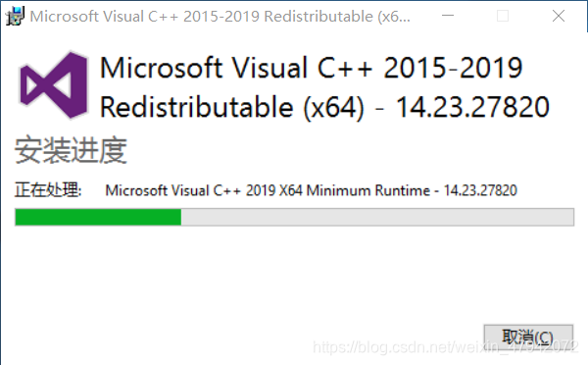The width and height of the screenshot is (588, 365).
Task: Click the Redistributable (x64) version line
Action: (324, 107)
